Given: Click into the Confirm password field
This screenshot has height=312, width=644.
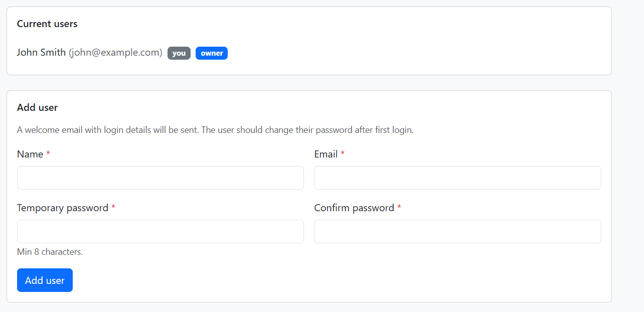Looking at the screenshot, I should (457, 232).
